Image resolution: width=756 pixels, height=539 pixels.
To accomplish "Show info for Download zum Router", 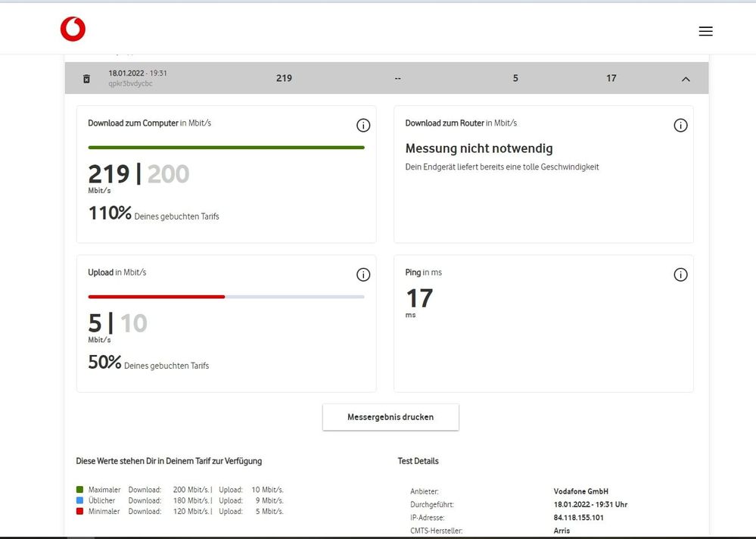I will pyautogui.click(x=680, y=126).
